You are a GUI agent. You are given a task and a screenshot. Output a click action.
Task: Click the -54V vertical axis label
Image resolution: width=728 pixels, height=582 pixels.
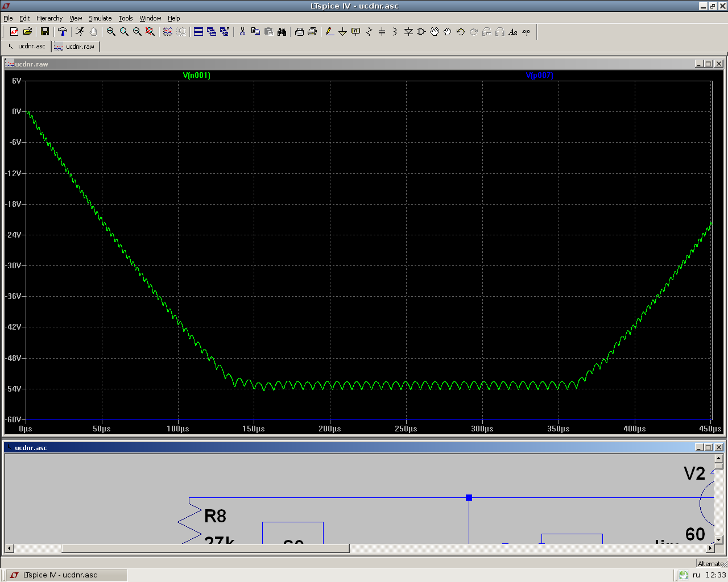pyautogui.click(x=14, y=389)
